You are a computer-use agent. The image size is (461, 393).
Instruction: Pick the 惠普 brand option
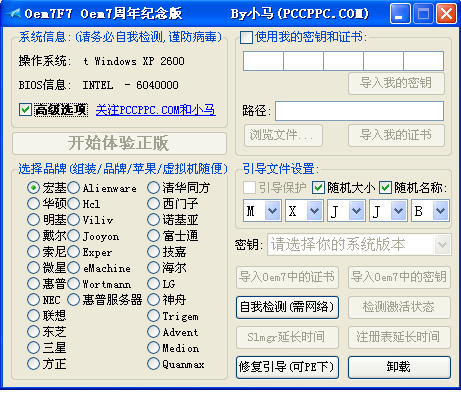pyautogui.click(x=33, y=284)
